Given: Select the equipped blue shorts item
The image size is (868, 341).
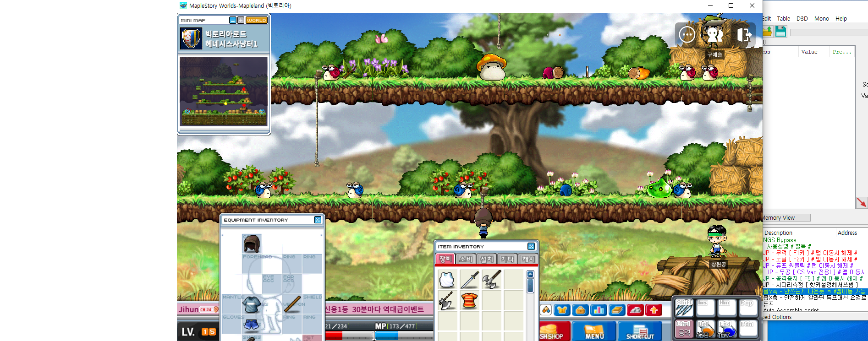Looking at the screenshot, I should [252, 324].
